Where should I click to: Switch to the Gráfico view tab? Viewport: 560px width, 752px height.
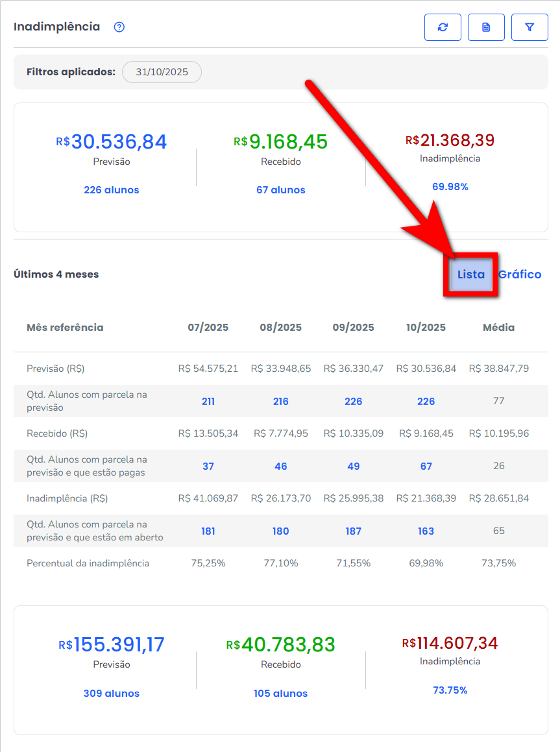[x=520, y=274]
